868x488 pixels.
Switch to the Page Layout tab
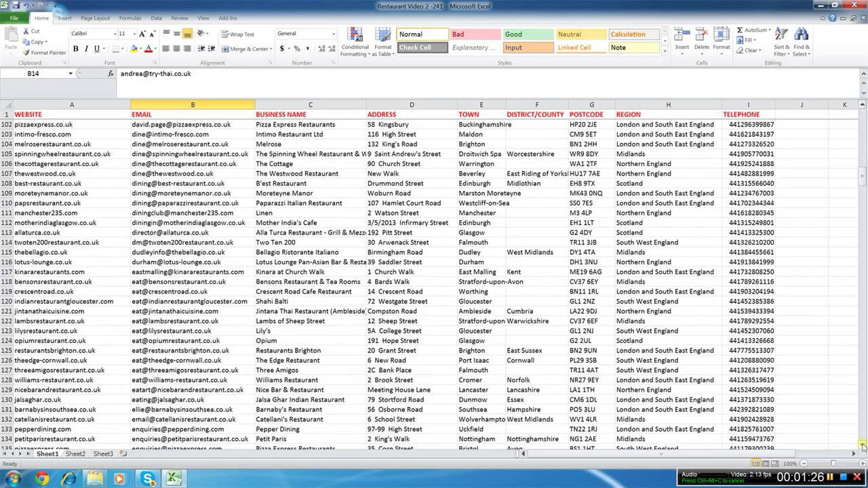coord(95,18)
